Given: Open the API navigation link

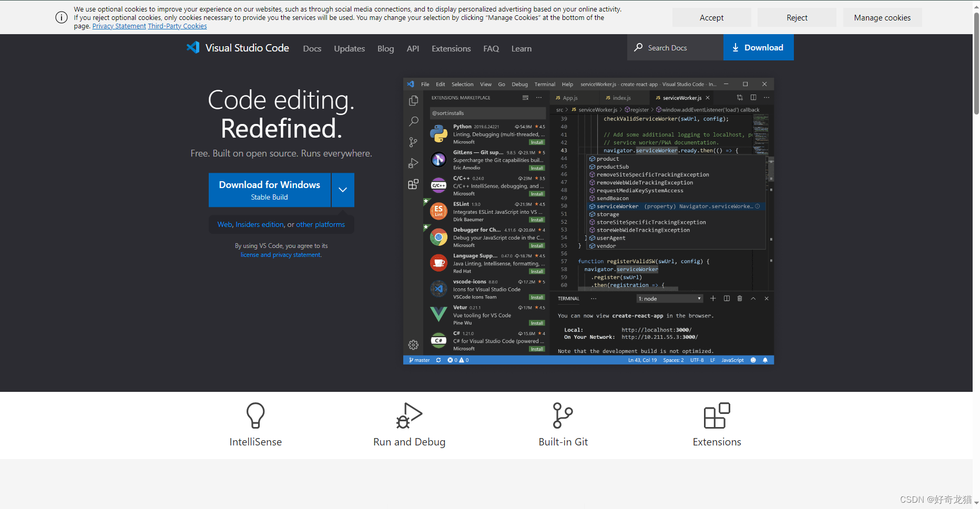Looking at the screenshot, I should [x=413, y=48].
